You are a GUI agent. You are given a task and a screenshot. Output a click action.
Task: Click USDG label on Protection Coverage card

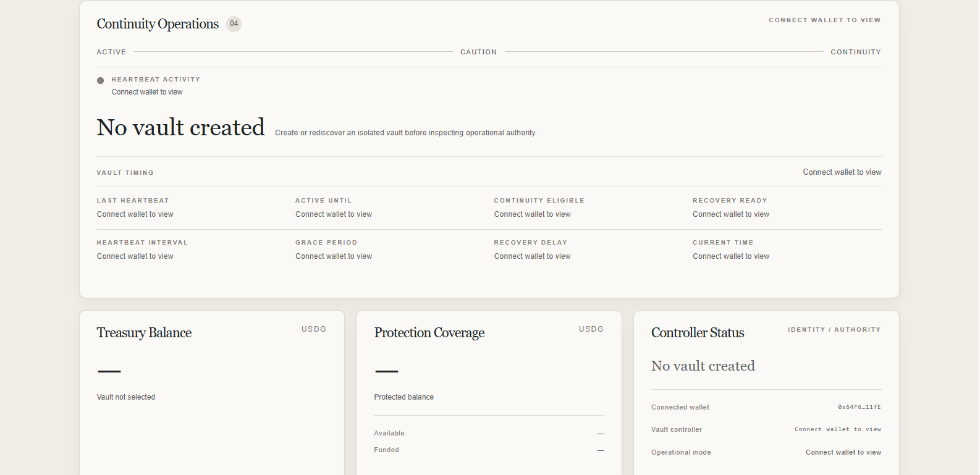tap(591, 329)
